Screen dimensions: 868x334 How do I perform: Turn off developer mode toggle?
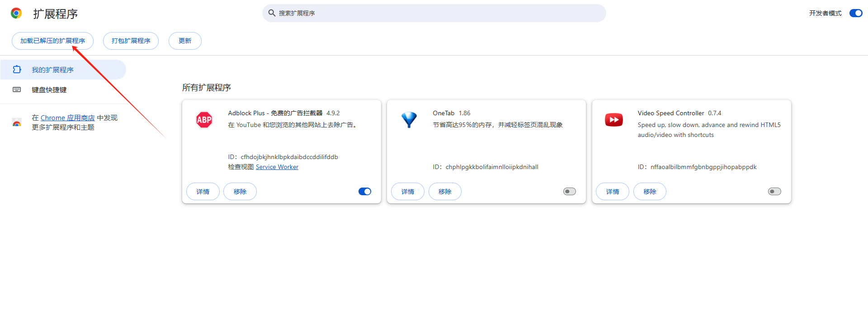(855, 13)
